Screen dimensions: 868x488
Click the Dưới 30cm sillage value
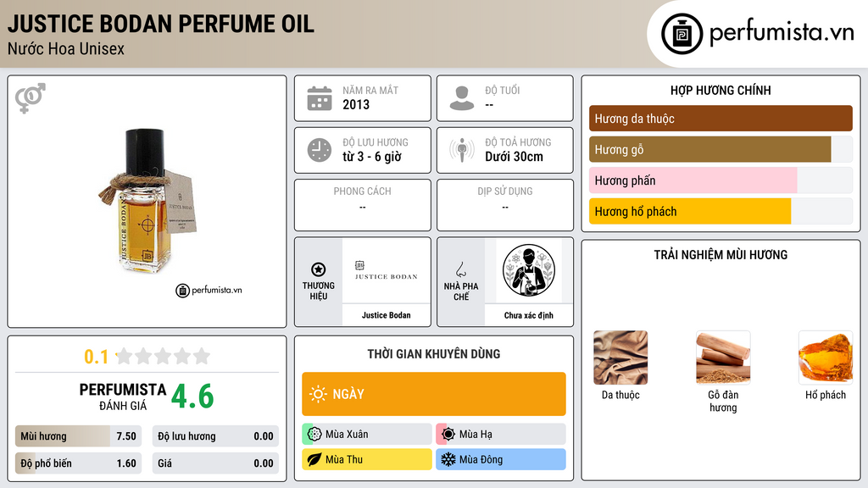click(x=515, y=157)
